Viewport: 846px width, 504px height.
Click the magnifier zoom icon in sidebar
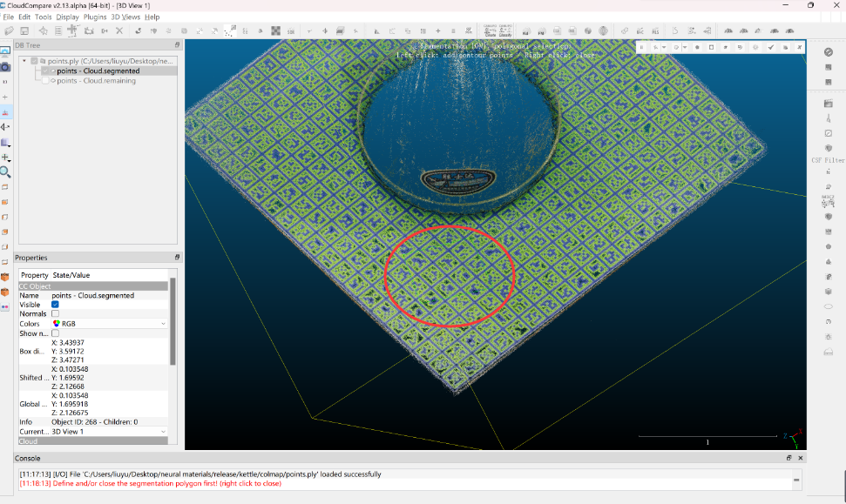point(5,172)
